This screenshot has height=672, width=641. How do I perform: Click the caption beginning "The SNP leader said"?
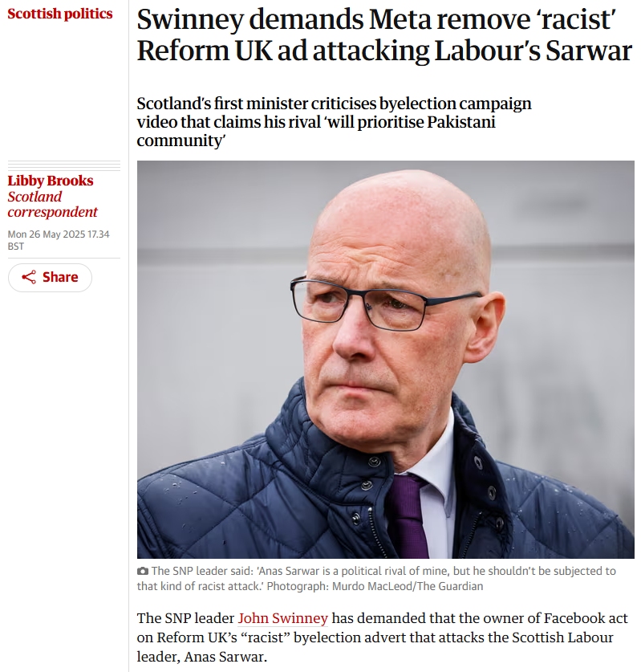click(x=376, y=579)
